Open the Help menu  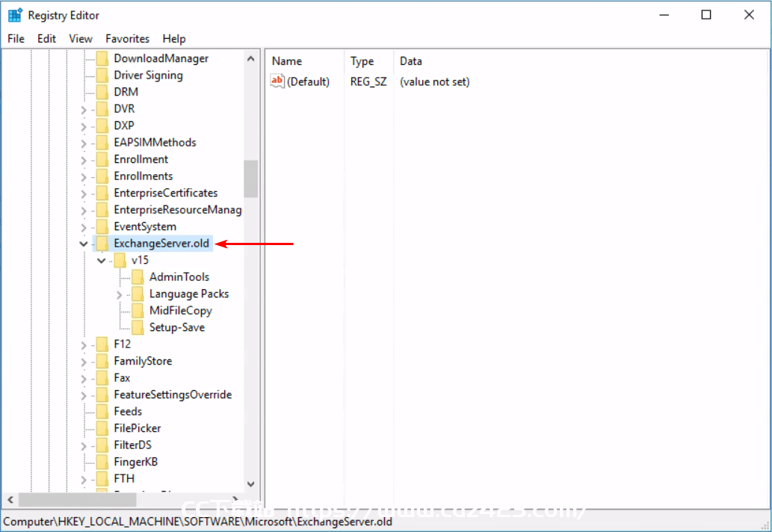[174, 38]
